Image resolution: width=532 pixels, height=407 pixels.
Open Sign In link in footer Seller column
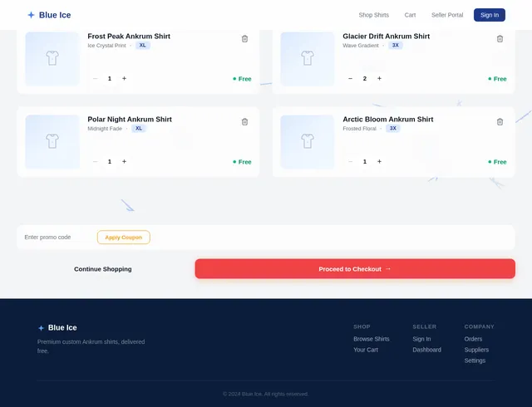(x=421, y=339)
